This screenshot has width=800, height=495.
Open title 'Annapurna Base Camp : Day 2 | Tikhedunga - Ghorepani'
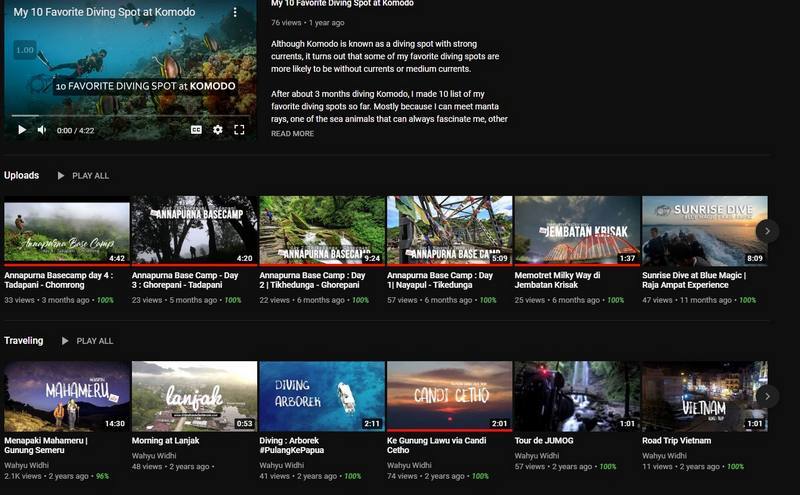[x=312, y=280]
